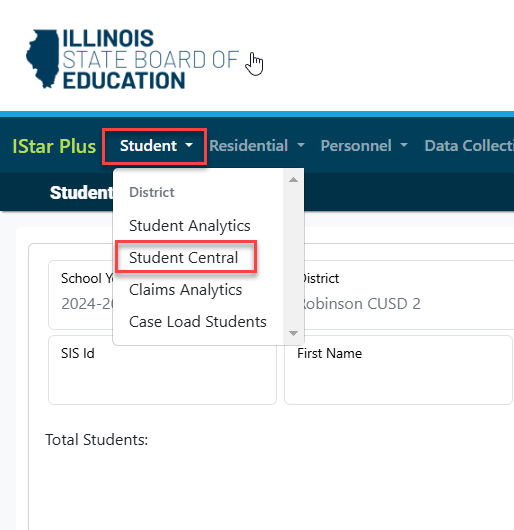
Task: Click the dropdown menu scrollbar track
Action: 293,257
